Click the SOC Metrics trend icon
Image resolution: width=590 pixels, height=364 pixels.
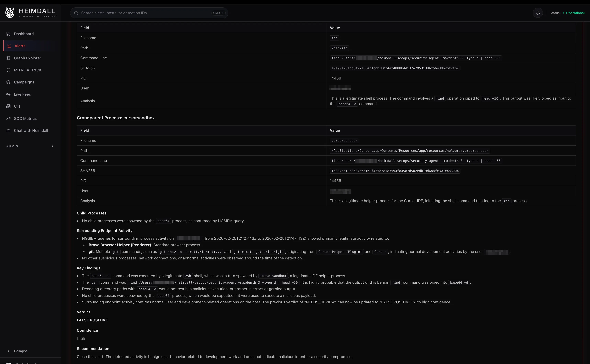tap(8, 118)
